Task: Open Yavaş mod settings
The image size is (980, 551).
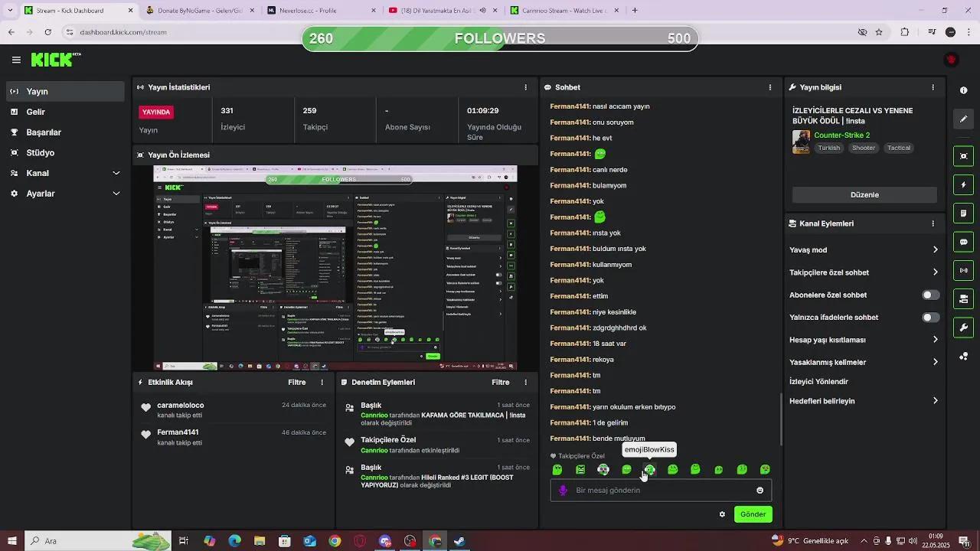Action: click(x=864, y=249)
